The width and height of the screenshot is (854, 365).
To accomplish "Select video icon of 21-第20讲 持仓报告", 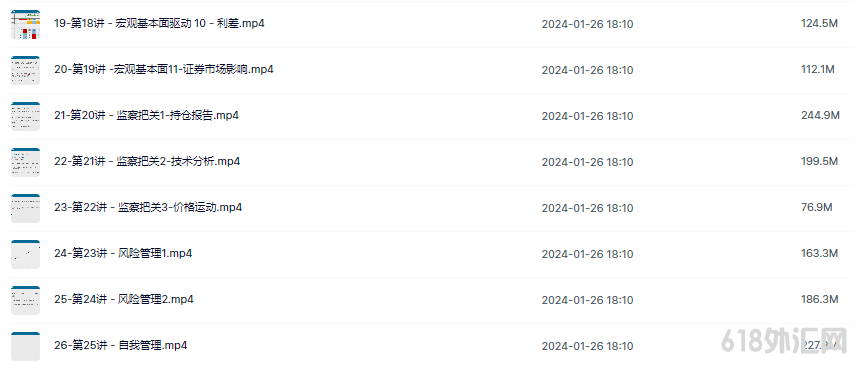I will pyautogui.click(x=26, y=116).
